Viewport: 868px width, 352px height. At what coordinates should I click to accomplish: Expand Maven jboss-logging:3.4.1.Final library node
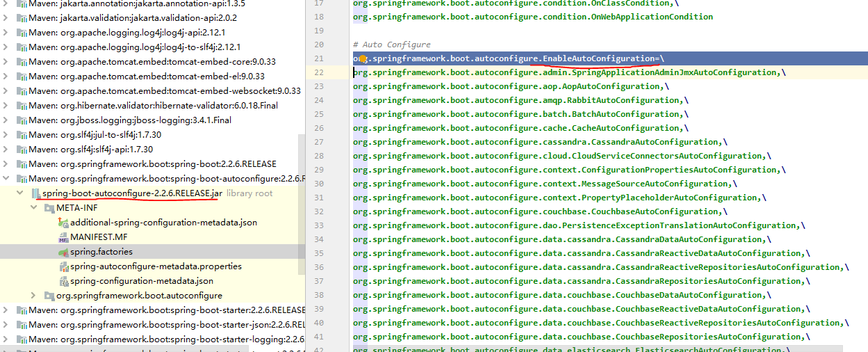point(6,120)
